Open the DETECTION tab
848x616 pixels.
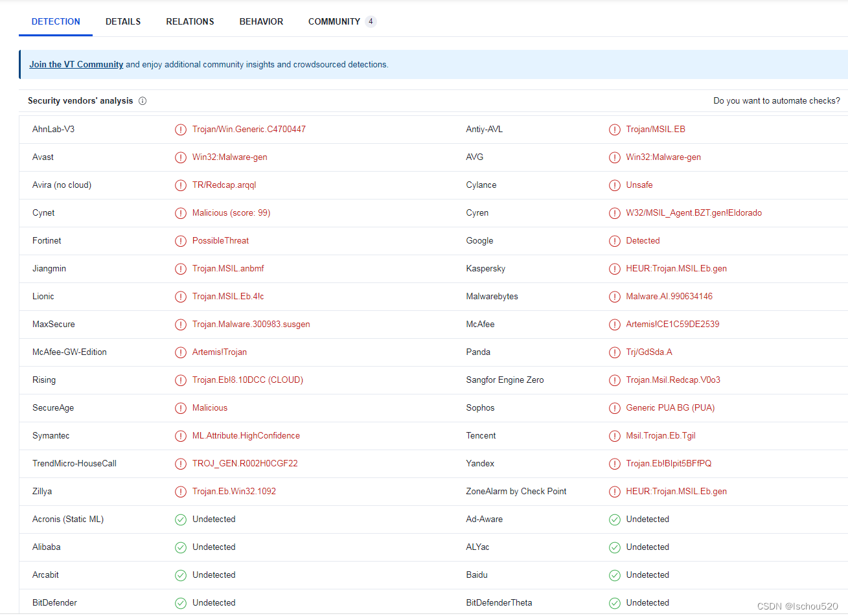pos(56,21)
